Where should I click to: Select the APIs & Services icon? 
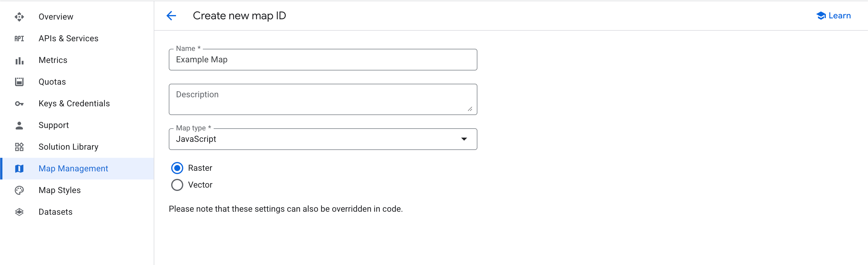[19, 38]
